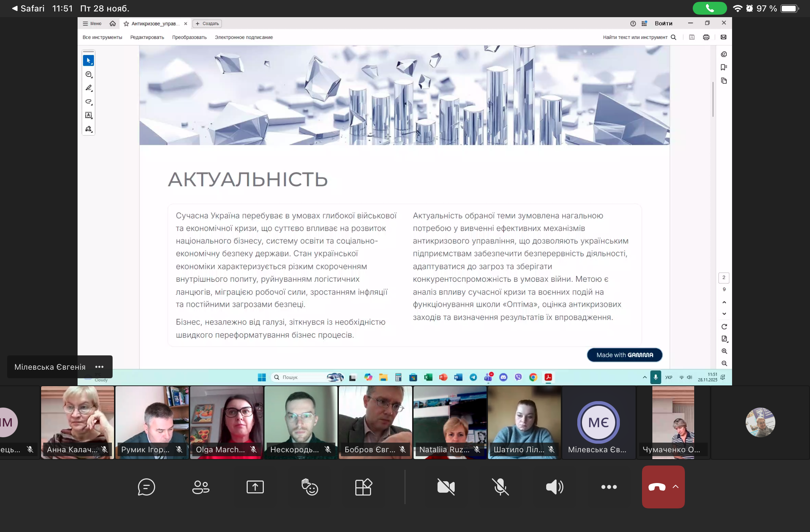Show the meeting participants list

[x=201, y=487]
